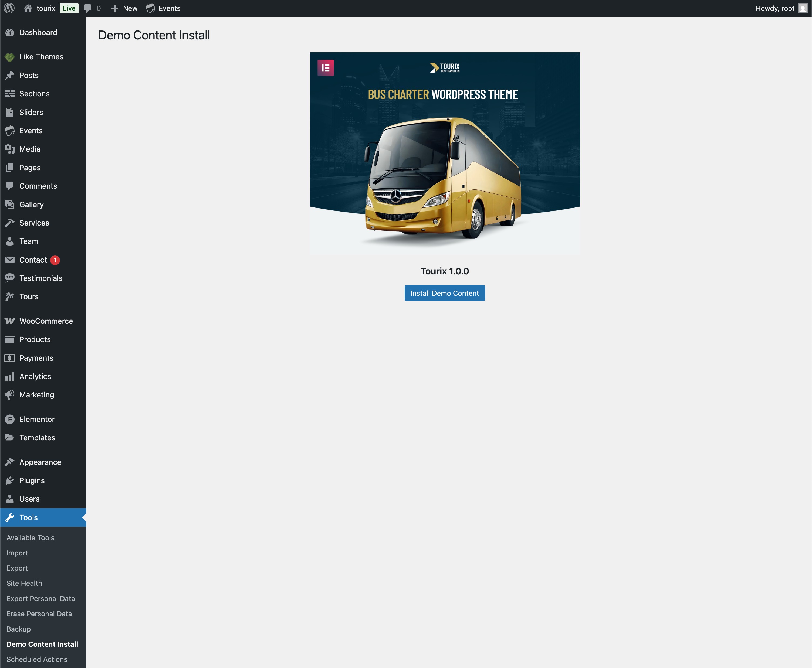Click the Like Themes green icon
The width and height of the screenshot is (812, 668).
click(x=10, y=57)
